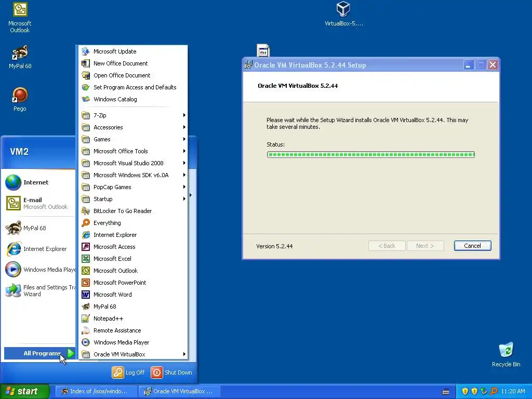Click Microsoft Word icon in programs list
Image resolution: width=532 pixels, height=399 pixels.
click(86, 295)
